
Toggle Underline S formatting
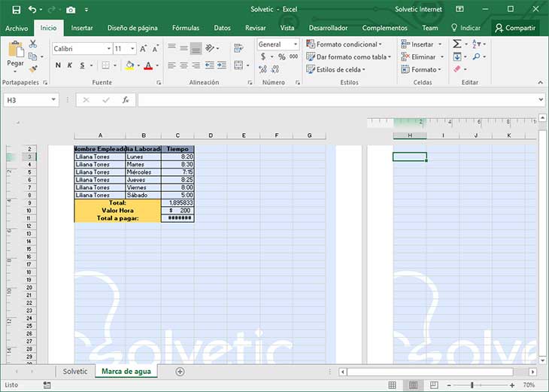tap(82, 65)
